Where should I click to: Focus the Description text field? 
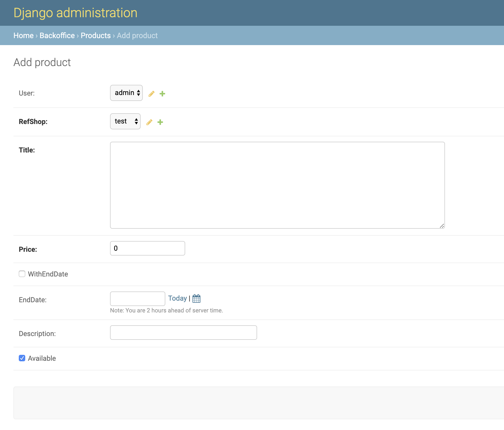click(x=184, y=333)
